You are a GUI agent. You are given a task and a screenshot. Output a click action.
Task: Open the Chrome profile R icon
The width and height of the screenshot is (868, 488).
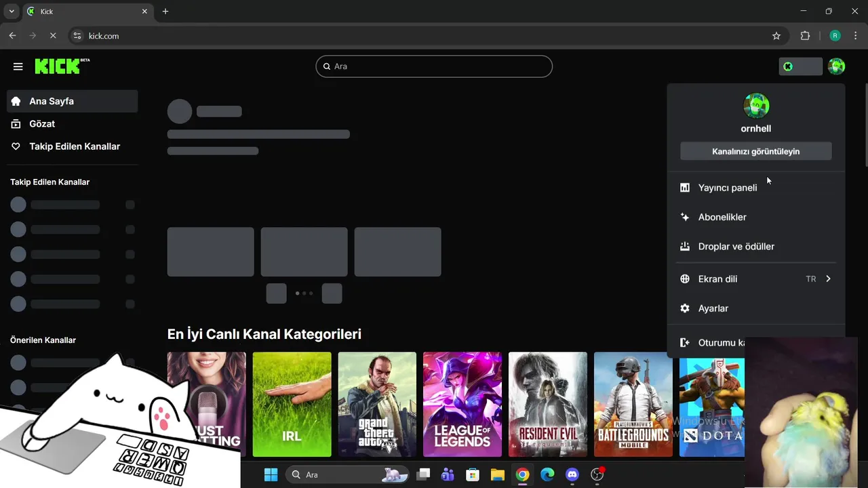click(835, 36)
